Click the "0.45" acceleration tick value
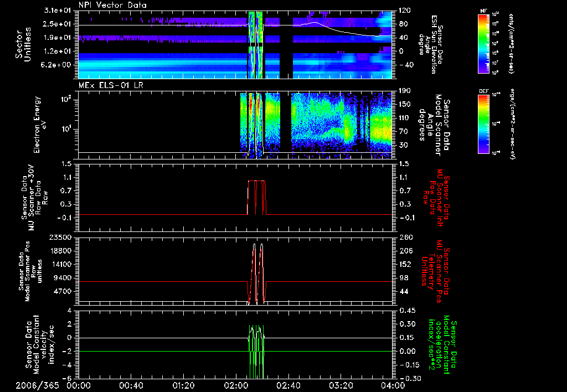Viewport: 567px width, 392px height. (407, 311)
